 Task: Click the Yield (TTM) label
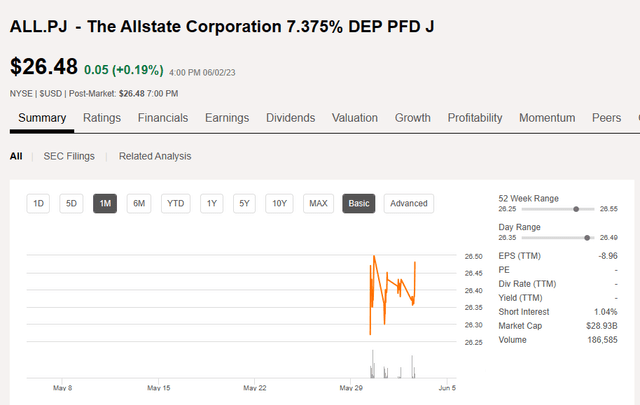pos(520,298)
